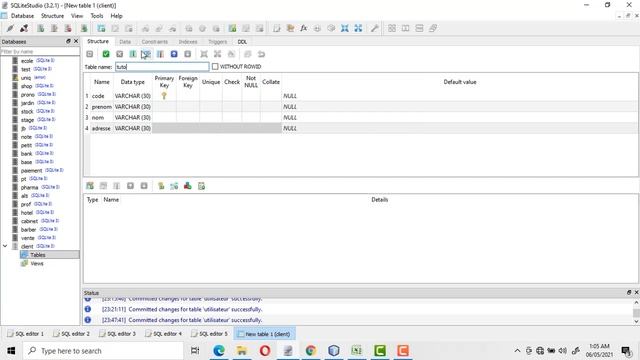Screen dimensions: 640x360
Task: Switch to the Indexes tab
Action: pyautogui.click(x=188, y=42)
